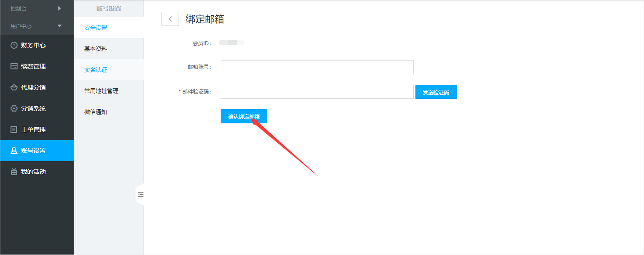Collapse the sidebar with the toggle handle

coord(140,194)
